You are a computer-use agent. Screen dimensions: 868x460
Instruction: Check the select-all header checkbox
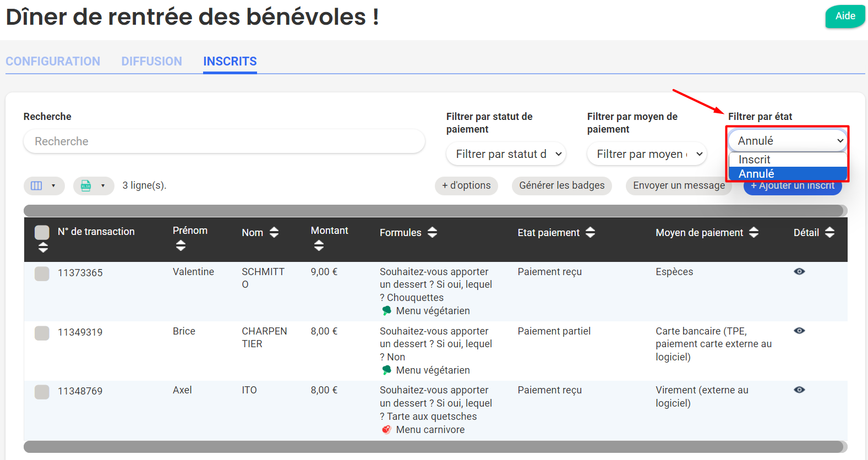point(42,232)
